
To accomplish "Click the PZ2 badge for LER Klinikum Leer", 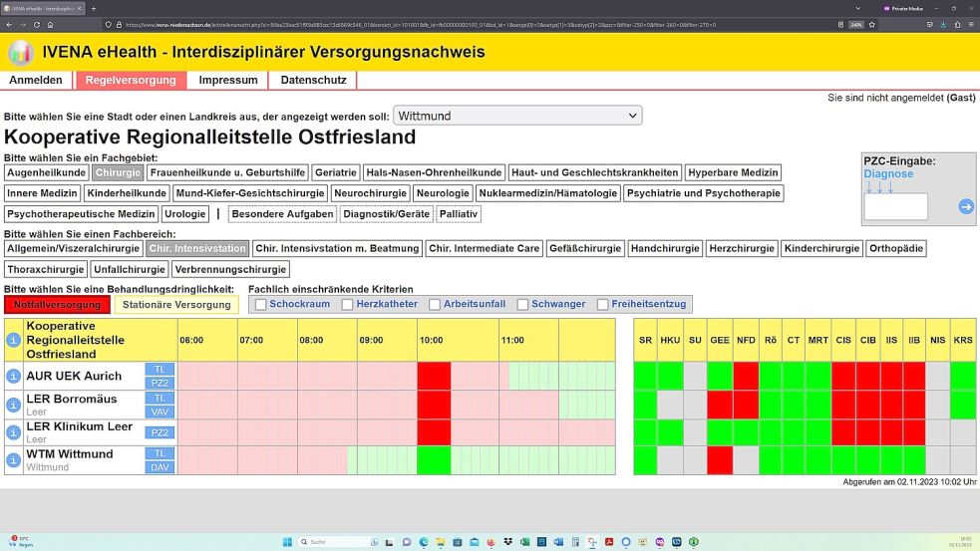I will (x=160, y=432).
